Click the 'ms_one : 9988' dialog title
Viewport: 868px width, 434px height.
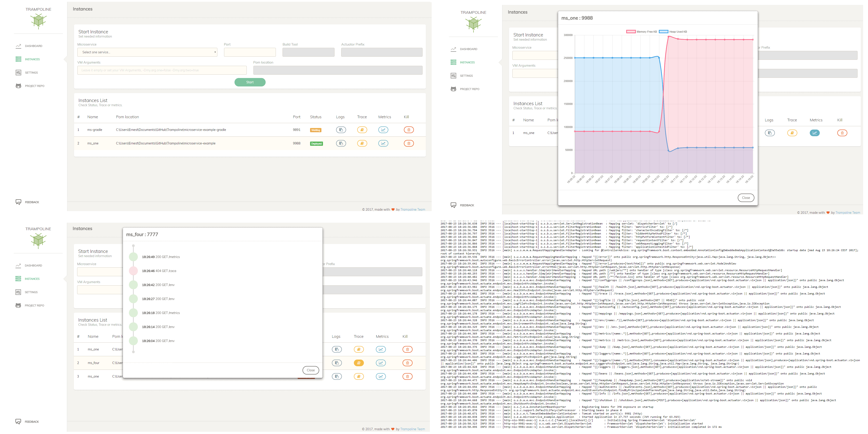[577, 18]
